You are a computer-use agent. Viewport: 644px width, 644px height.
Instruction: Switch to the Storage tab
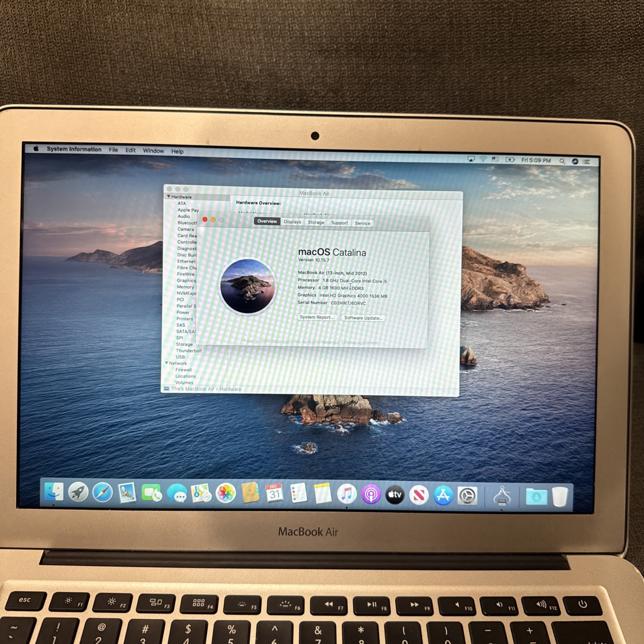(x=316, y=222)
